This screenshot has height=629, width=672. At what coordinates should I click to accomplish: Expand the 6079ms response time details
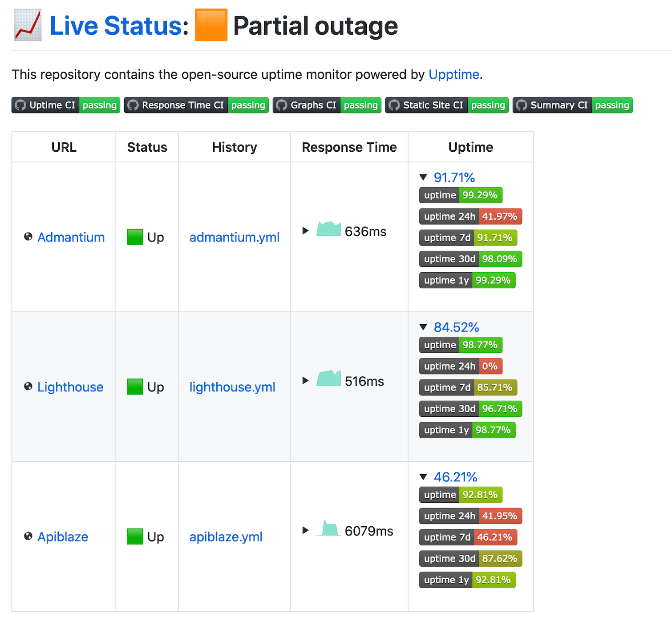tap(305, 530)
